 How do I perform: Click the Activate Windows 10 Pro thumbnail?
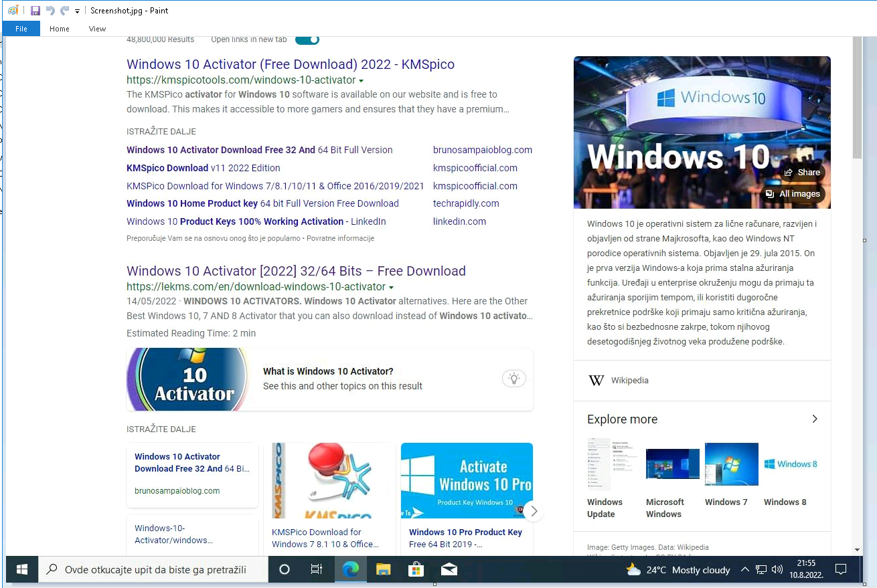[x=467, y=480]
